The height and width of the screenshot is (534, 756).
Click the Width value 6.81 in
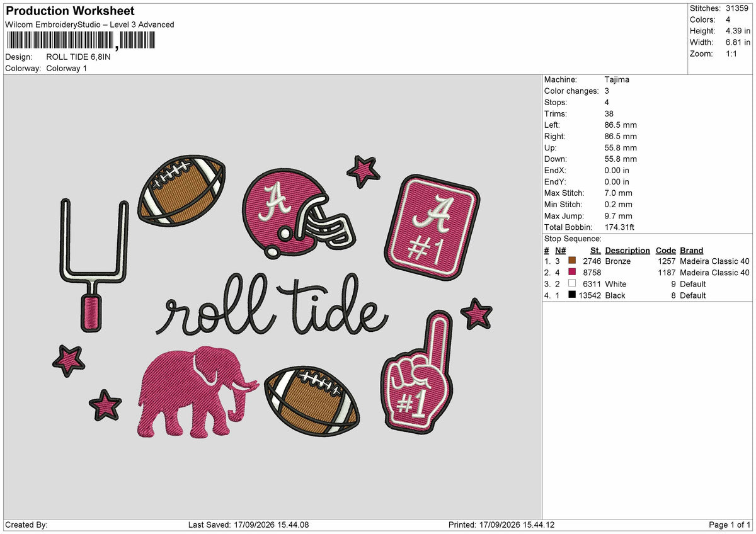(x=738, y=42)
